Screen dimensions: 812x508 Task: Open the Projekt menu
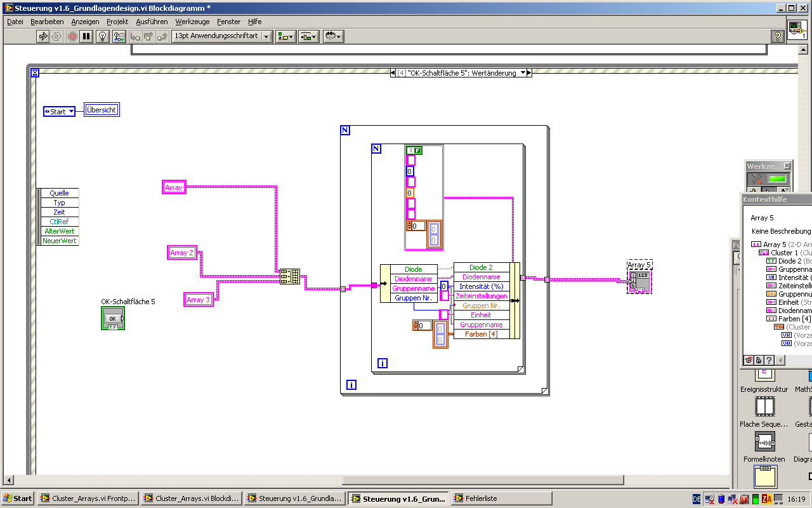tap(117, 22)
